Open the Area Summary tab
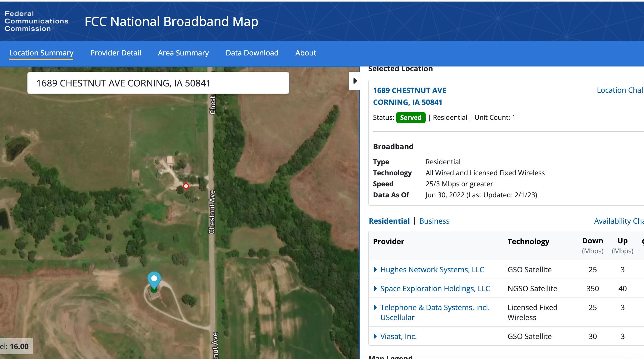This screenshot has width=644, height=359. tap(183, 53)
